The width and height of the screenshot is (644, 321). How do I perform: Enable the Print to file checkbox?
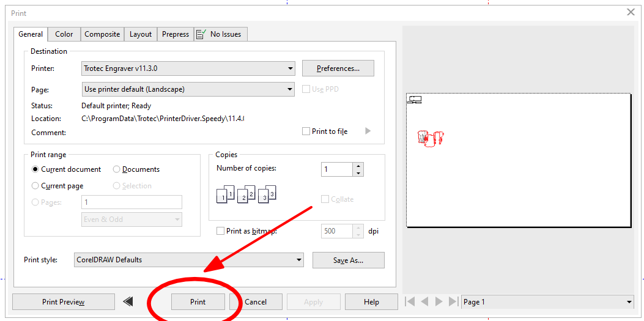[x=306, y=131]
